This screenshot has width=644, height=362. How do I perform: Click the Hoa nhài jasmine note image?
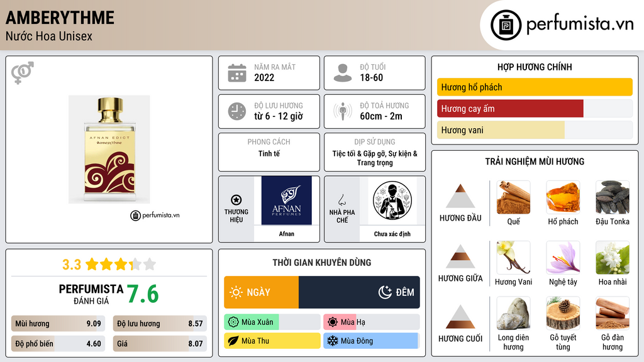click(613, 258)
